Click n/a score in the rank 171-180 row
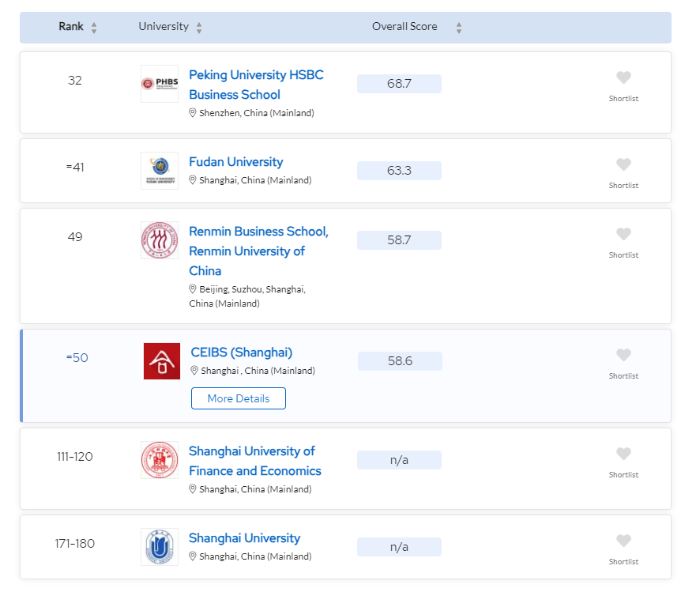Image resolution: width=700 pixels, height=592 pixels. pos(399,547)
